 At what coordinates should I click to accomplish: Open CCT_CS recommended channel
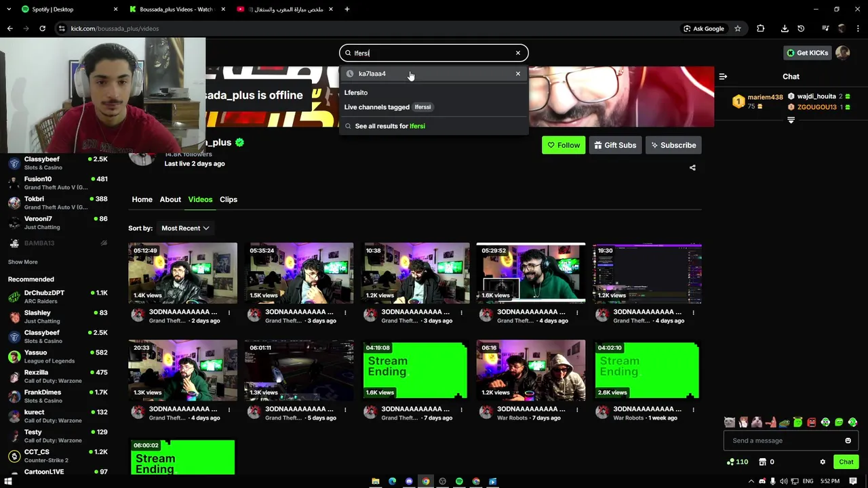(x=58, y=455)
